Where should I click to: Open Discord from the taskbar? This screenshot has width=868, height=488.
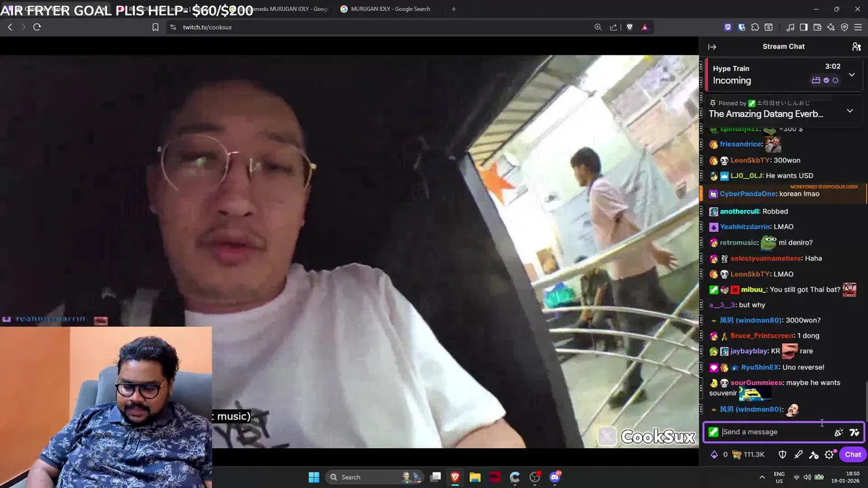click(x=555, y=477)
